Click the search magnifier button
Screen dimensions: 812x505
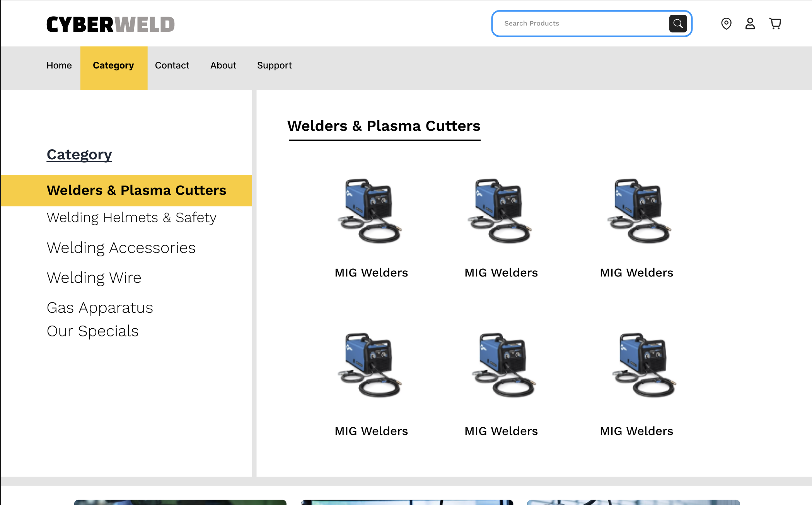678,24
